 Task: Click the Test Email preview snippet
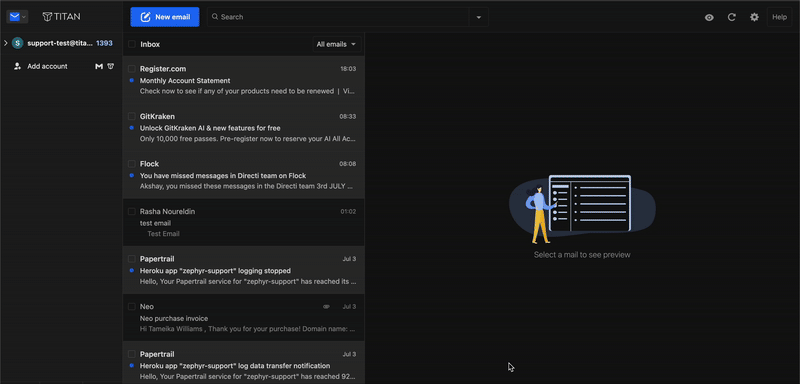click(163, 234)
